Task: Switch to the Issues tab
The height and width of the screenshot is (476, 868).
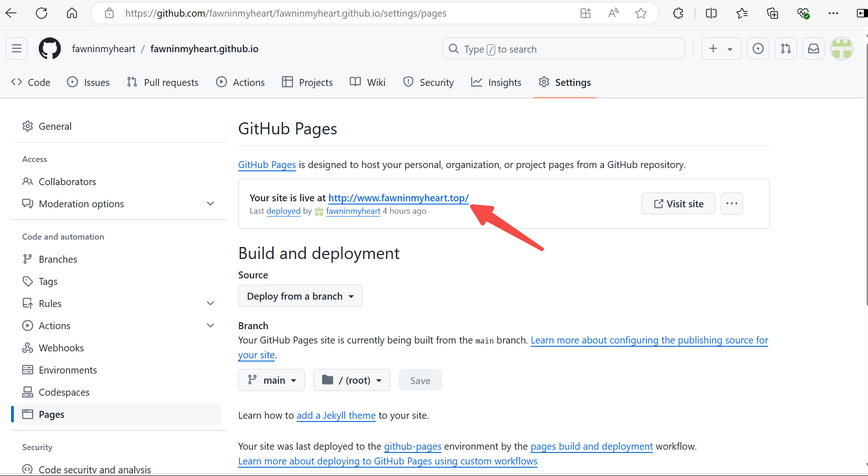Action: (x=88, y=82)
